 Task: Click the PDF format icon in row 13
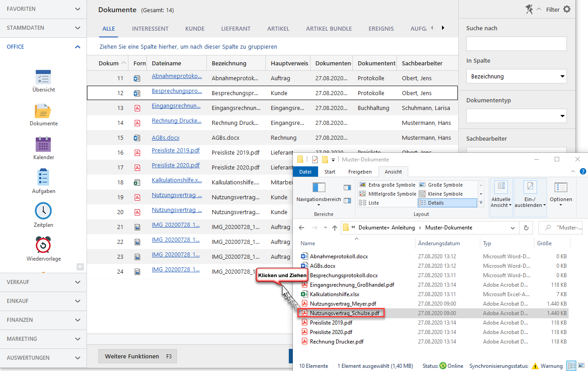click(x=137, y=108)
